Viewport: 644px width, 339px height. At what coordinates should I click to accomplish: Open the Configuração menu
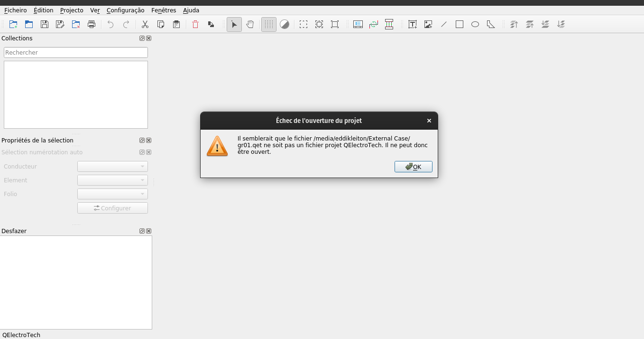point(125,10)
